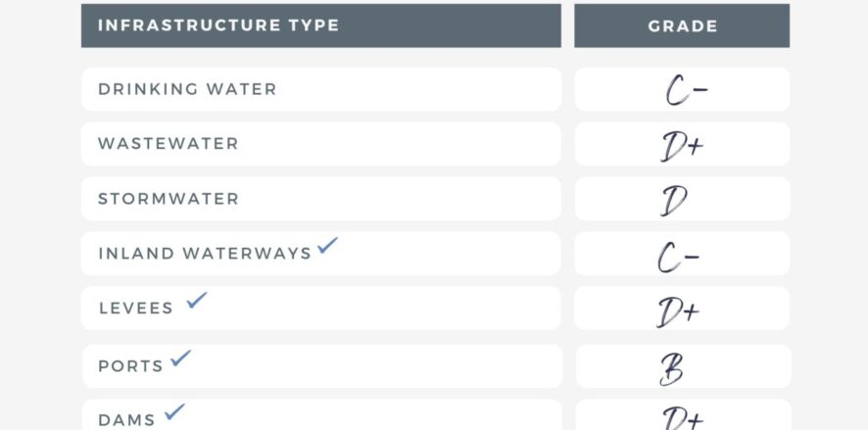Click the checkmark next to Dams
Viewport: 868px width, 430px height.
[174, 412]
